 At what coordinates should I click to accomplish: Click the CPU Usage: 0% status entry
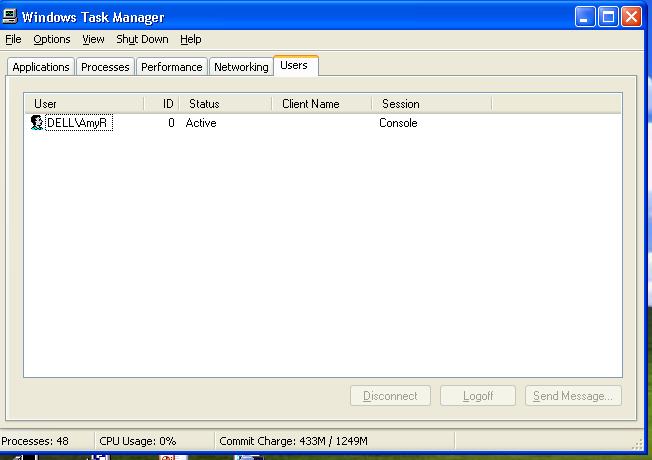[x=138, y=441]
